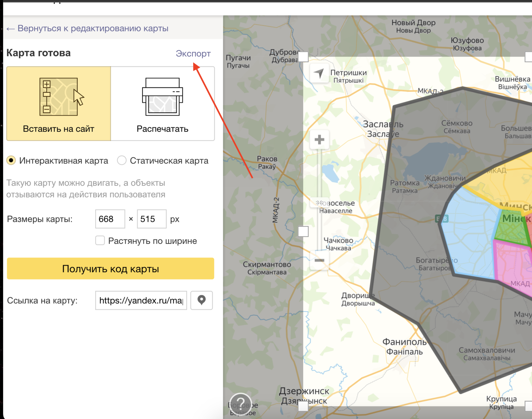Viewport: 532px width, 419px height.
Task: Go back via Вернуться к редактированию карты
Action: (88, 28)
